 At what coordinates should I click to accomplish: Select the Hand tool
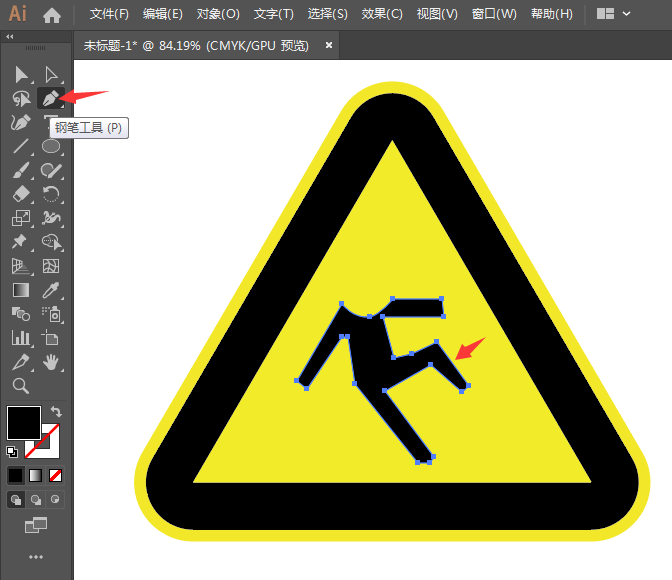coord(51,362)
